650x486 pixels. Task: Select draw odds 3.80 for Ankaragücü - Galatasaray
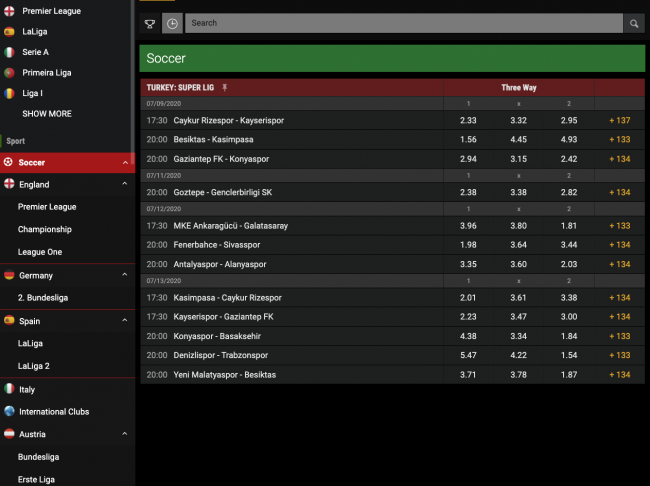[518, 226]
